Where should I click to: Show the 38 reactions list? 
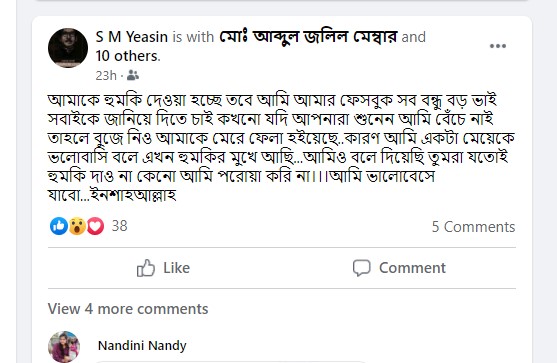pos(119,226)
